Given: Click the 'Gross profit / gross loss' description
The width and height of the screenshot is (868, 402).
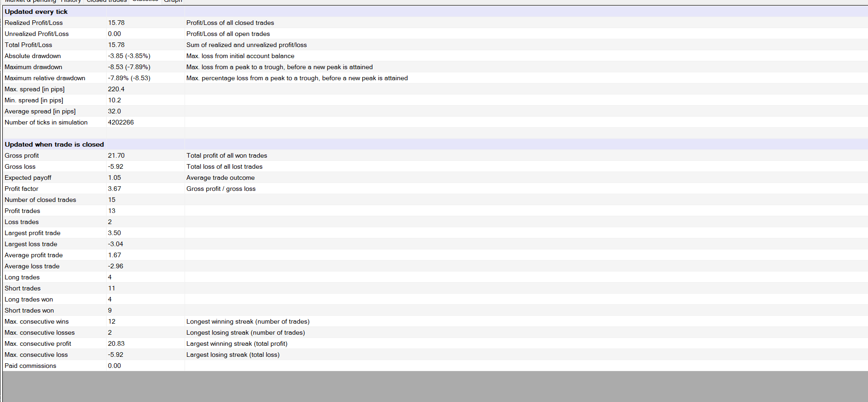Looking at the screenshot, I should click(221, 189).
